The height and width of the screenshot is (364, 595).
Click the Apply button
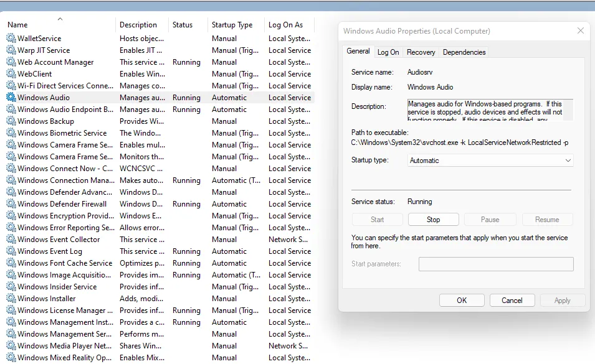pyautogui.click(x=563, y=301)
